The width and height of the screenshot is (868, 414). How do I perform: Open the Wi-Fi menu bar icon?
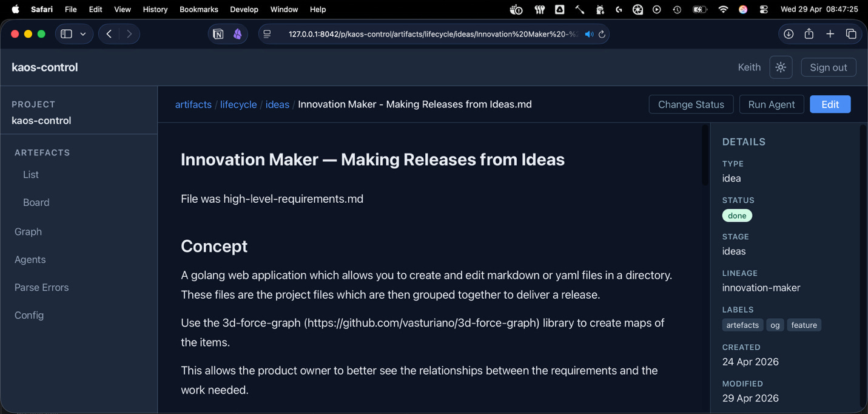click(723, 9)
